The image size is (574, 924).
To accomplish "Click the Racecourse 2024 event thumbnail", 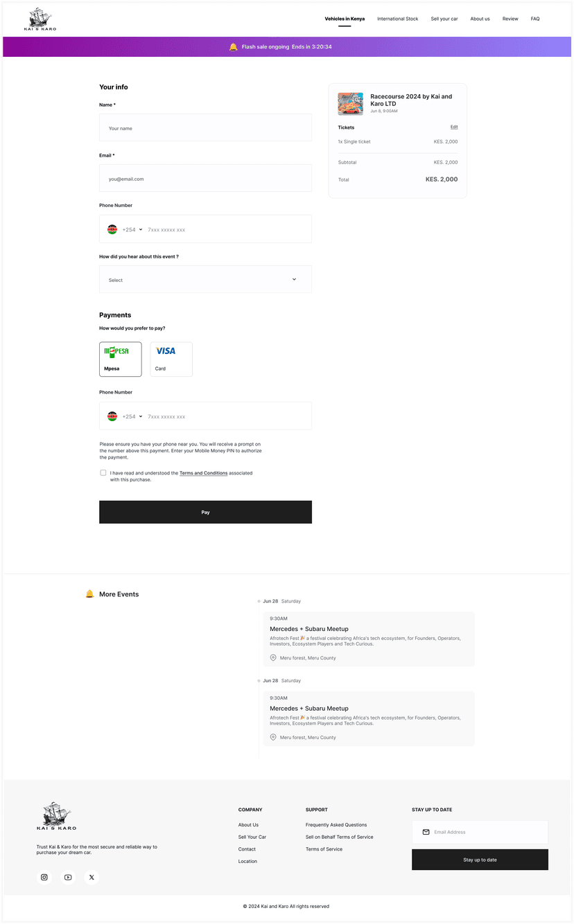I will click(350, 104).
